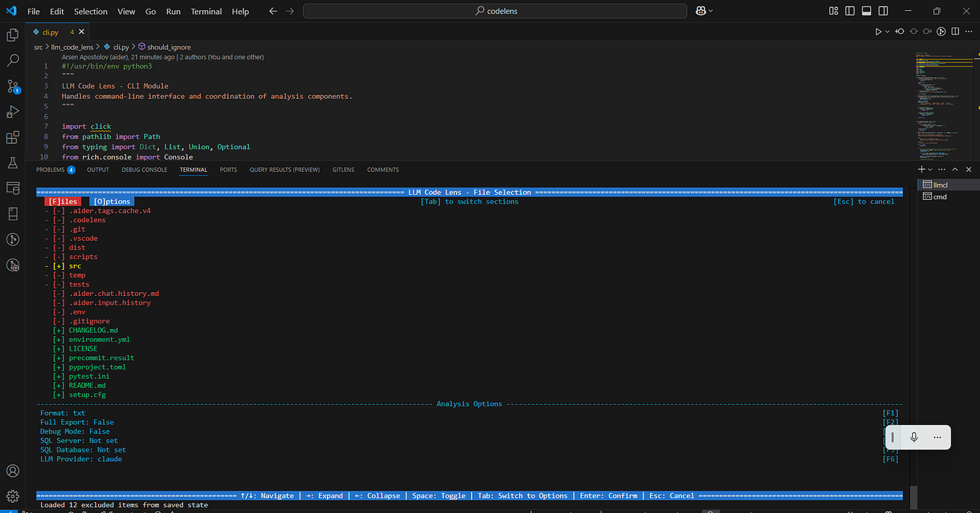Image resolution: width=980 pixels, height=513 pixels.
Task: Expand the src directory in the file tree
Action: coord(58,266)
